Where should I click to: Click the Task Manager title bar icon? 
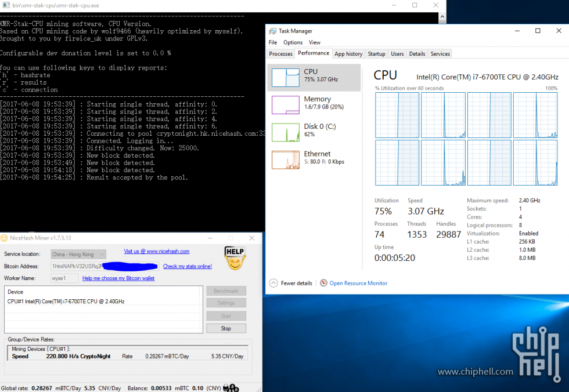click(272, 31)
